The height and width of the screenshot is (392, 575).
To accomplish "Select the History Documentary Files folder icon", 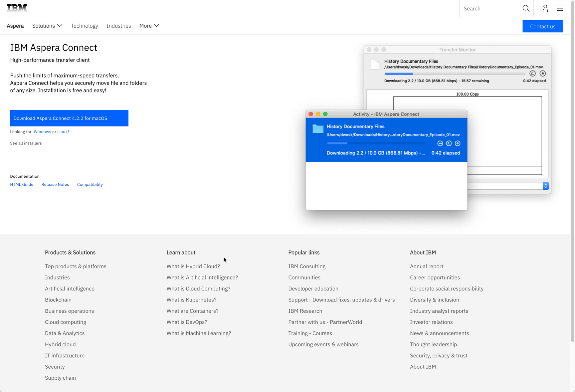I will 317,129.
